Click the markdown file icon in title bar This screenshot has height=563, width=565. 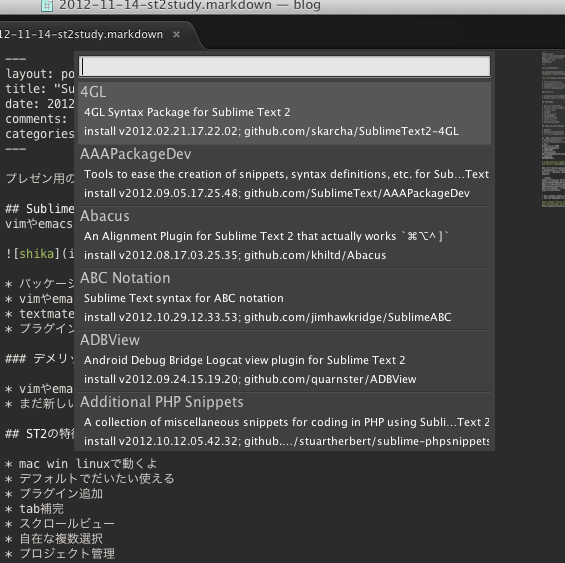click(x=47, y=5)
